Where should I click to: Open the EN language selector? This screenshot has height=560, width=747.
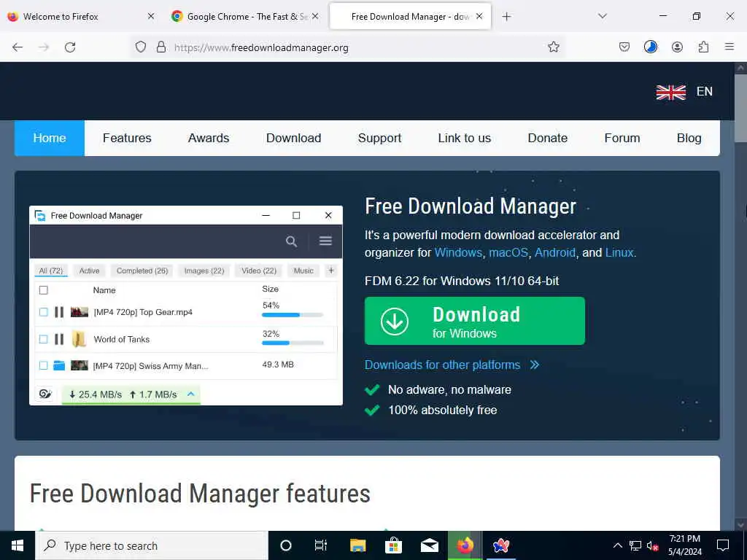pyautogui.click(x=704, y=91)
